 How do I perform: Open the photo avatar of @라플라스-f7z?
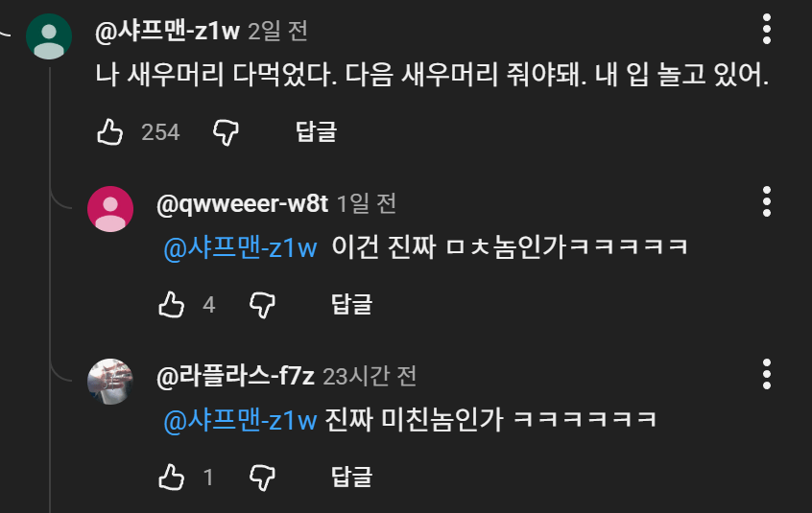tap(110, 381)
